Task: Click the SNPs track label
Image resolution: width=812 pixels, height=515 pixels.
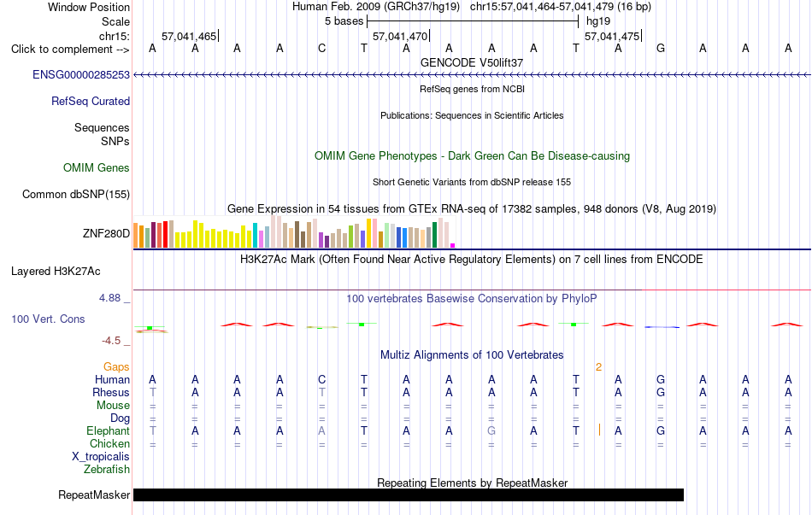Action: click(x=115, y=141)
